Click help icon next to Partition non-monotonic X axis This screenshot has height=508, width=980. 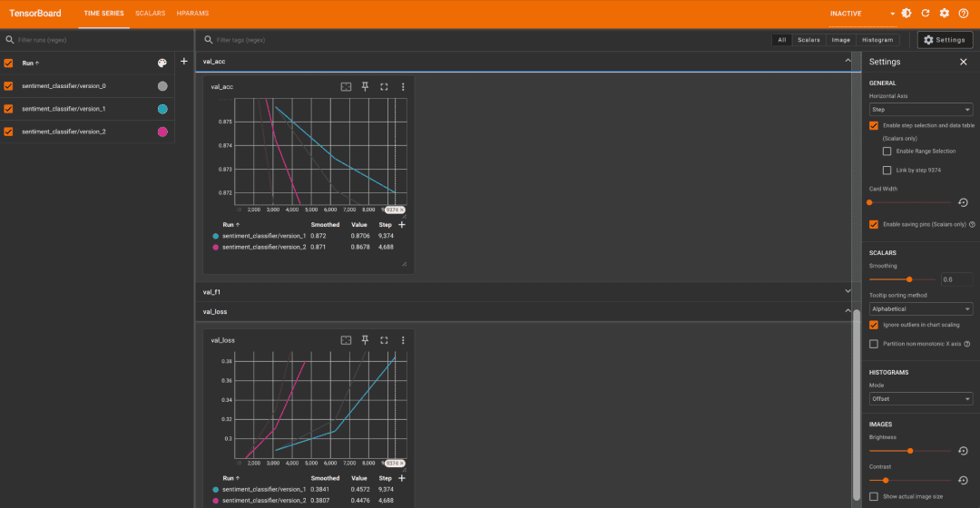pyautogui.click(x=967, y=345)
